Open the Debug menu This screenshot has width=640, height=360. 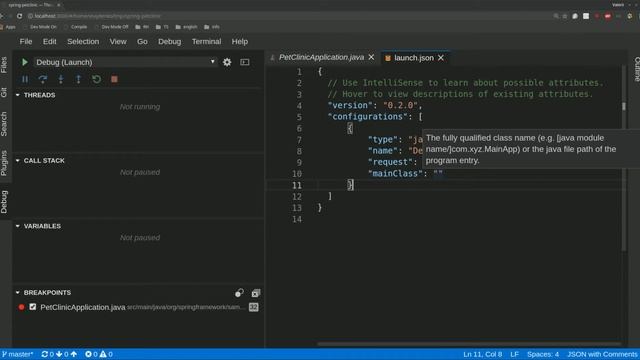[x=169, y=42]
